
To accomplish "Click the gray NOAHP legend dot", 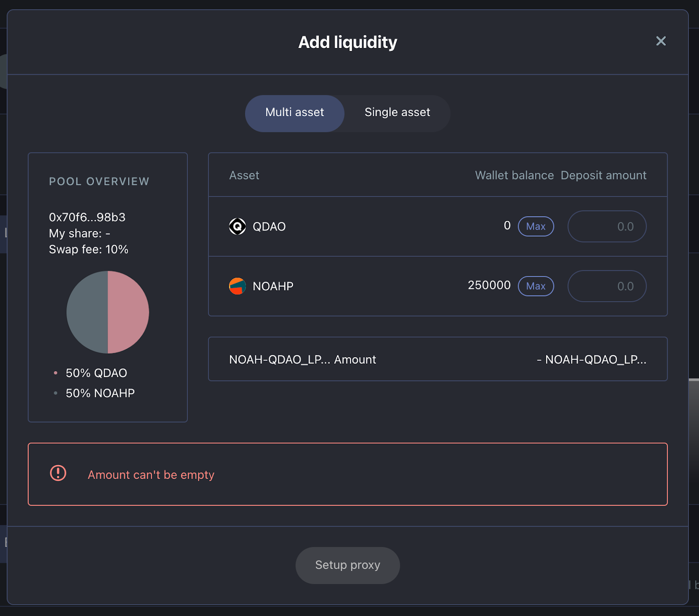I will (x=55, y=393).
